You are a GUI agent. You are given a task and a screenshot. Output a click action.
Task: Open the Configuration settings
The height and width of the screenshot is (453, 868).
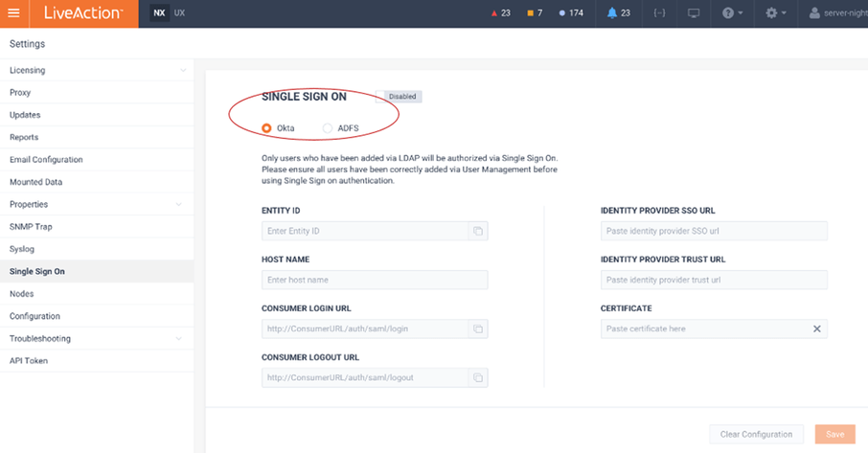pos(97,316)
